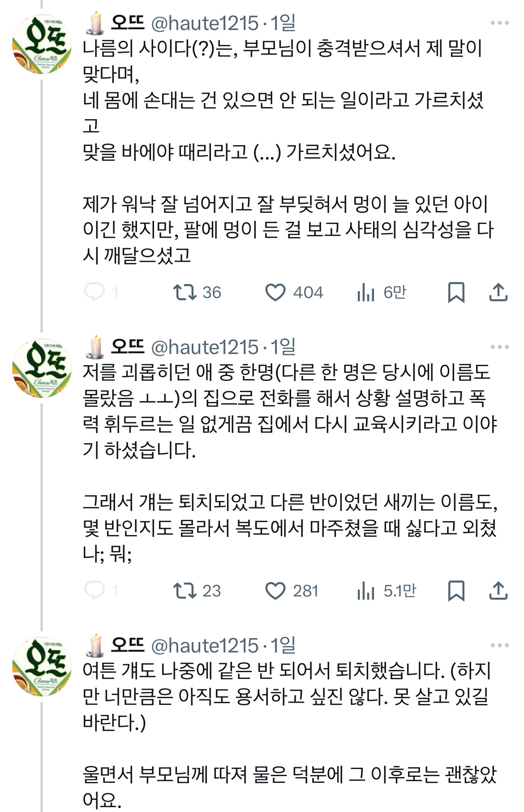Share the second tweet

point(498,591)
